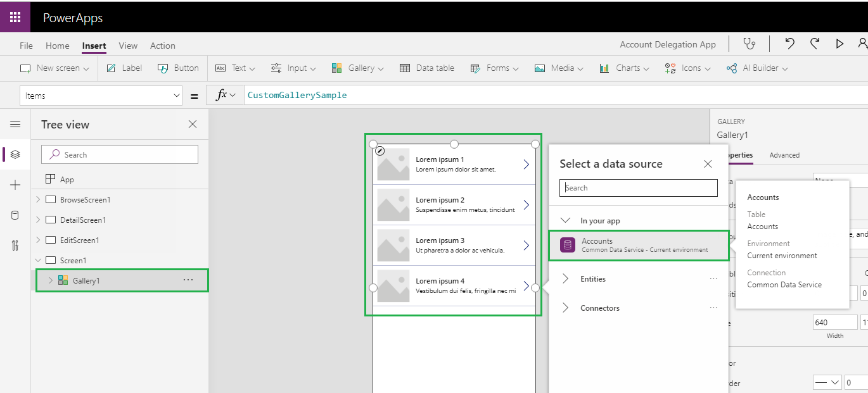The image size is (868, 393).
Task: Click the Insert plus icon in left rail
Action: [x=15, y=185]
